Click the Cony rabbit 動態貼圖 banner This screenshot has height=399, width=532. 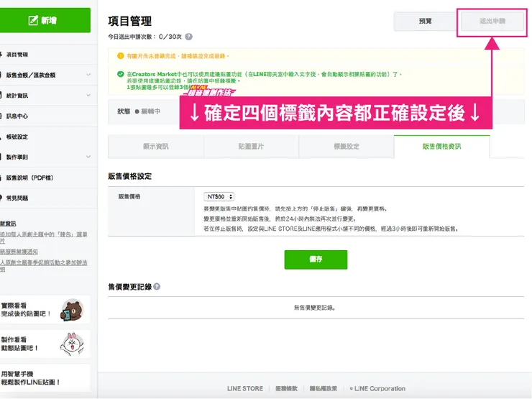(45, 344)
